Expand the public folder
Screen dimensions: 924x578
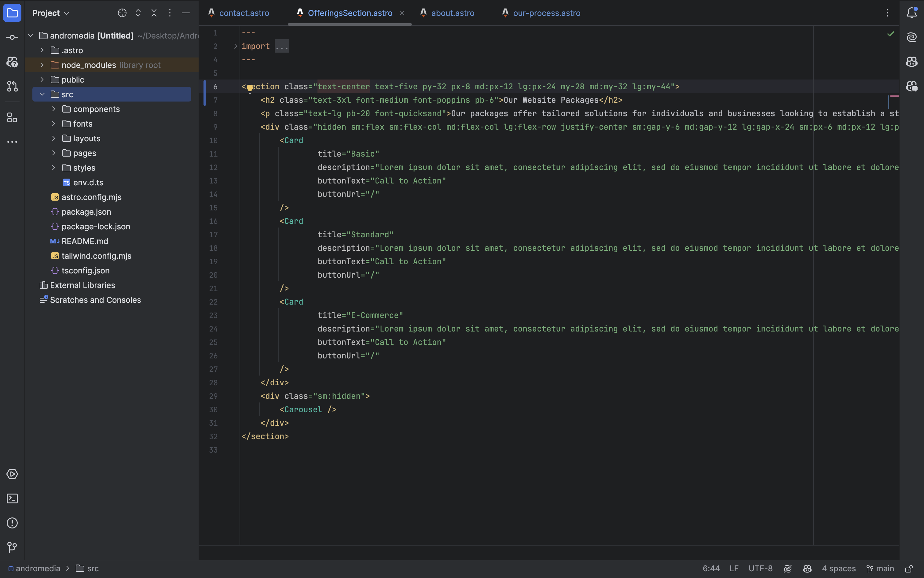pos(42,80)
